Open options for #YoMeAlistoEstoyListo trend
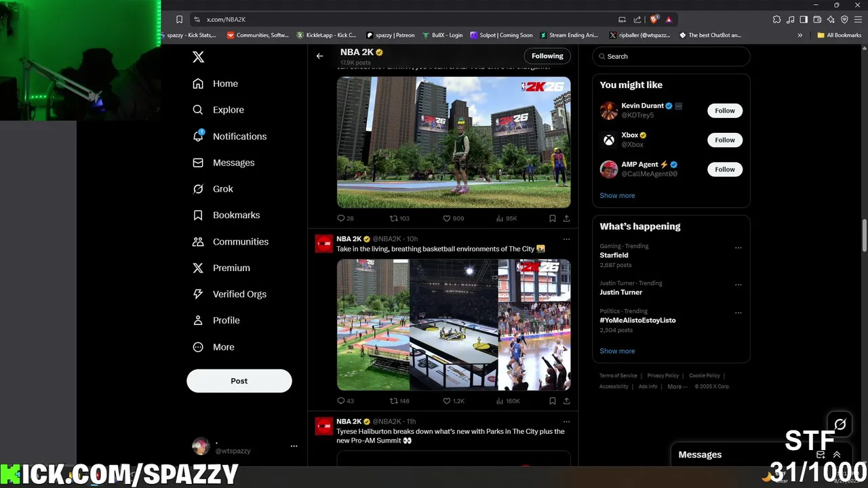 tap(738, 312)
